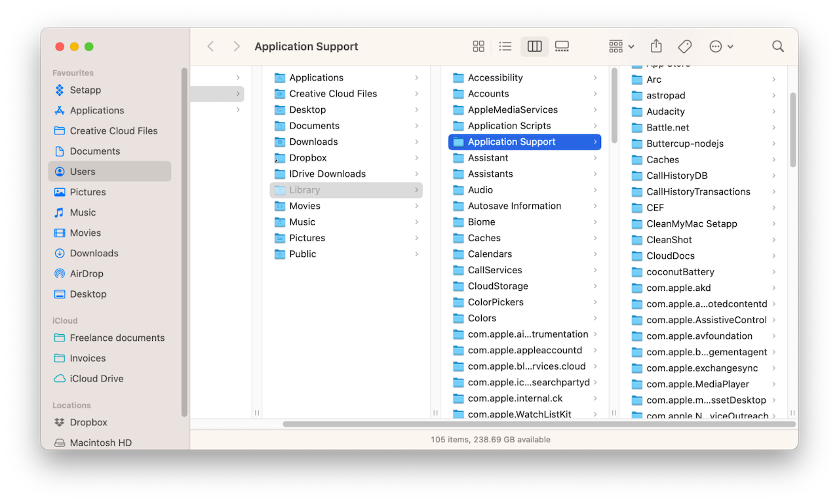The height and width of the screenshot is (504, 839).
Task: Select gallery view in toolbar
Action: (x=562, y=47)
